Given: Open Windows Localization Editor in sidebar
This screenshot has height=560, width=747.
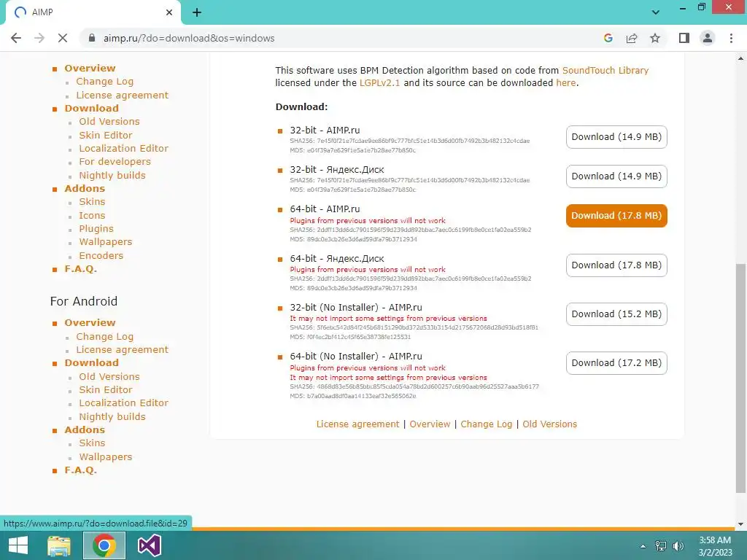Looking at the screenshot, I should coord(124,149).
